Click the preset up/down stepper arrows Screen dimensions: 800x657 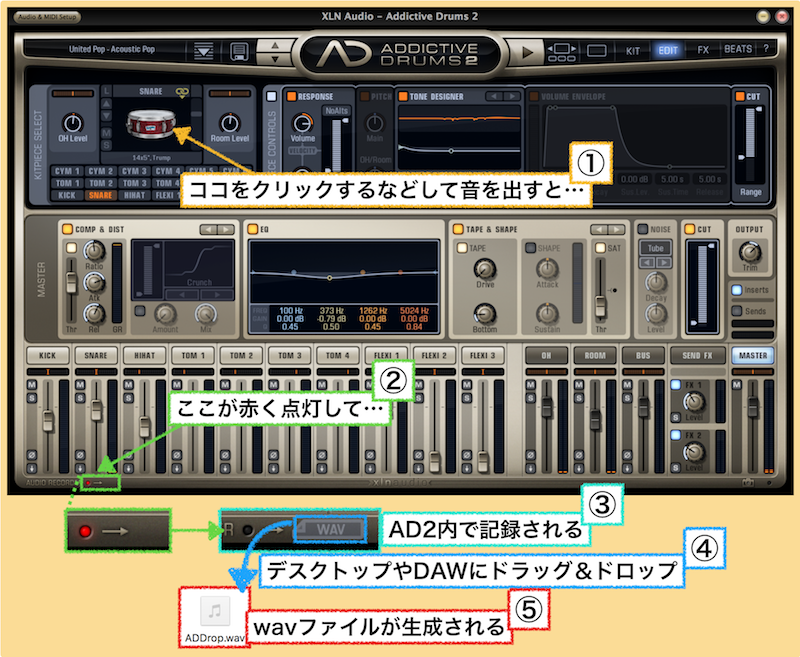tap(275, 52)
